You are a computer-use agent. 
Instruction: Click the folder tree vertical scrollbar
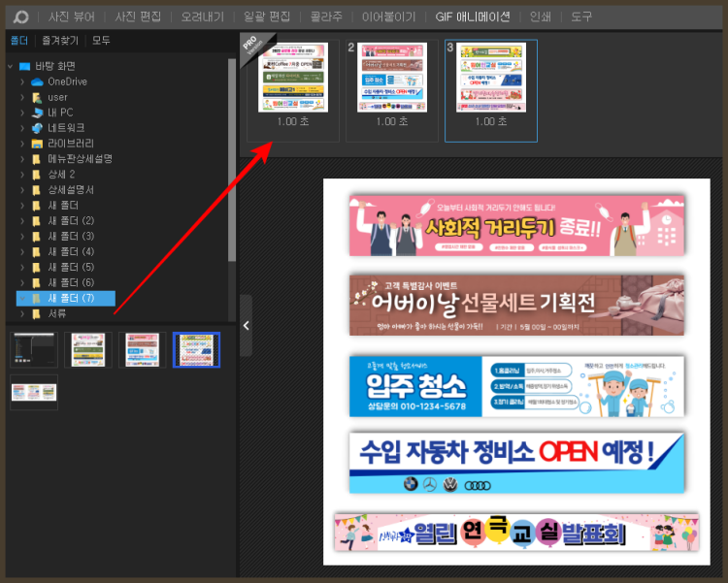[x=232, y=160]
